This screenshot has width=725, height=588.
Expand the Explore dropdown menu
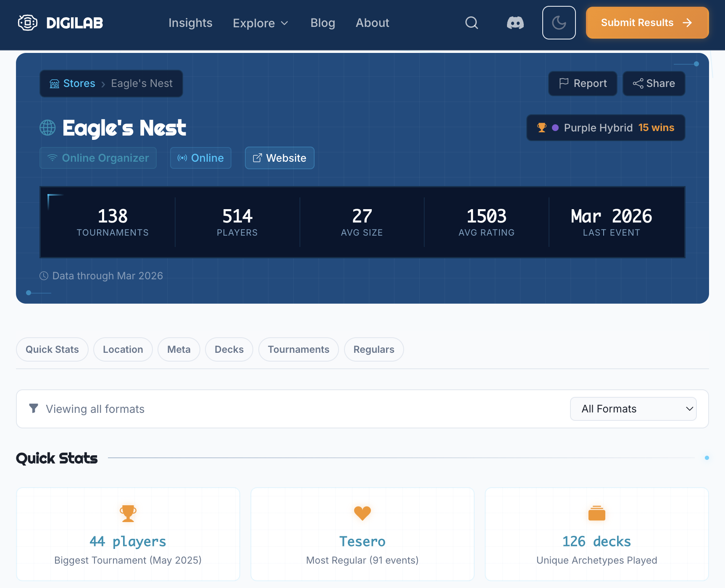tap(261, 23)
